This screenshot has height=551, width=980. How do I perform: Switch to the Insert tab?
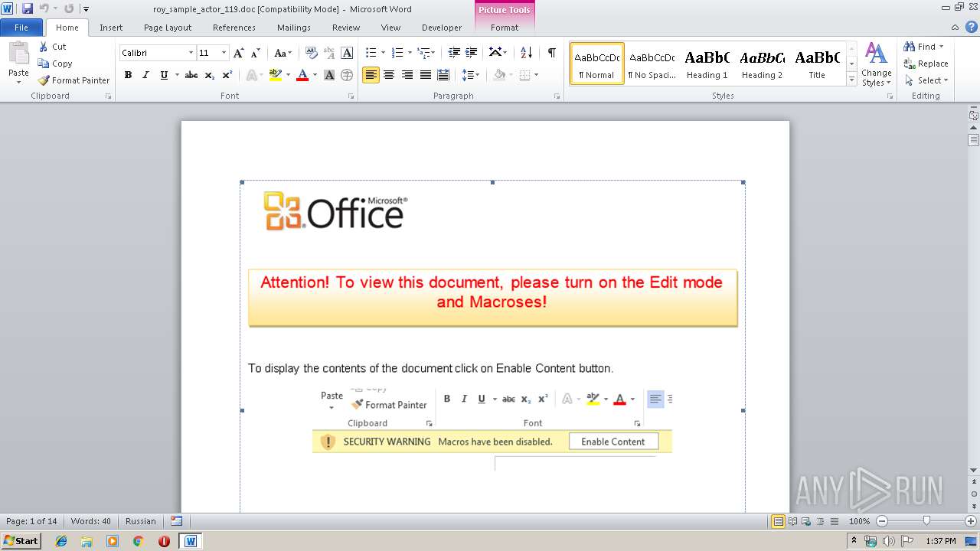[x=111, y=28]
